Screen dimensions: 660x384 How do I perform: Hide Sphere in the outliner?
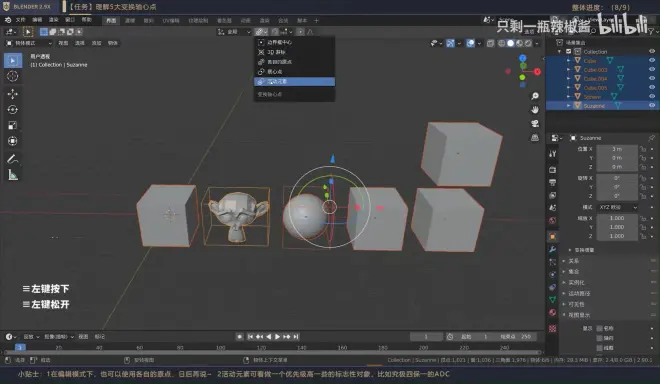(x=652, y=96)
